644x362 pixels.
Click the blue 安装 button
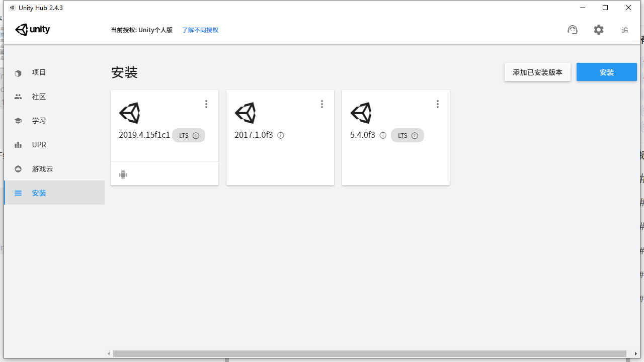606,72
